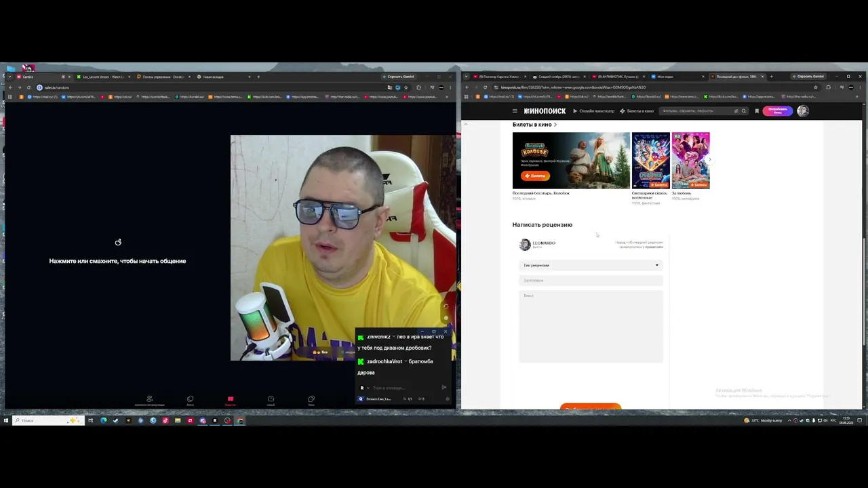Open the first people icon in rulet.tv bar
The image size is (868, 488).
(x=150, y=399)
